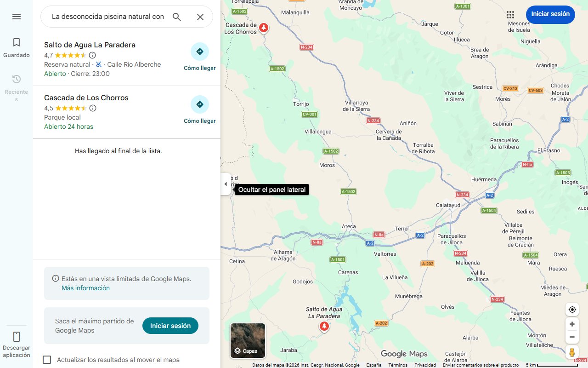Screen dimensions: 588x368
Task: Click inside the search input field
Action: [106, 17]
